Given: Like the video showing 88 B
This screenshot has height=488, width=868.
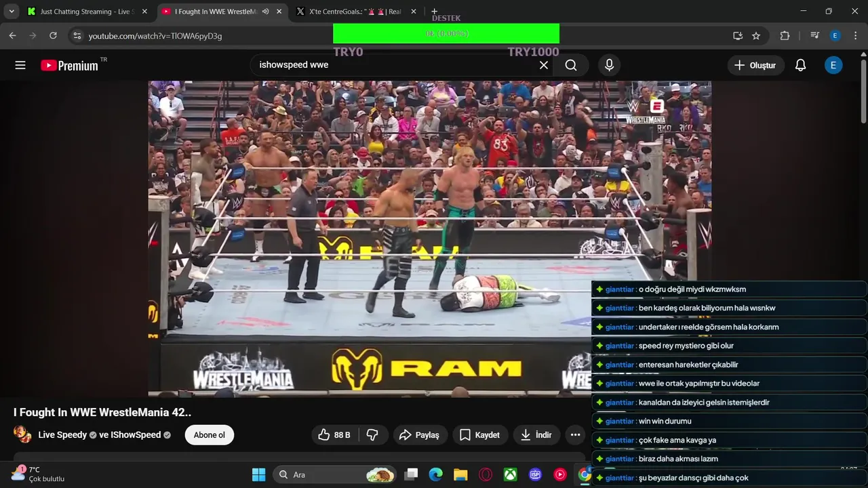Looking at the screenshot, I should 334,435.
